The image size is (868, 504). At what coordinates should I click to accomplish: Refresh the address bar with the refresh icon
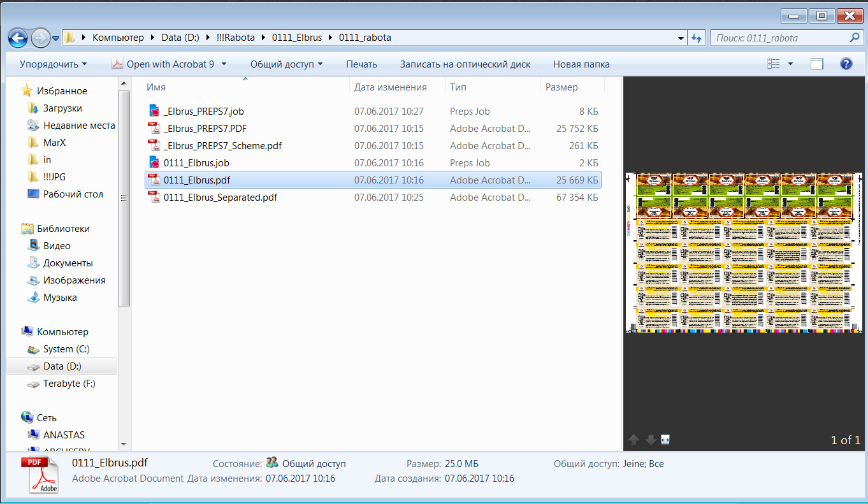coord(696,38)
